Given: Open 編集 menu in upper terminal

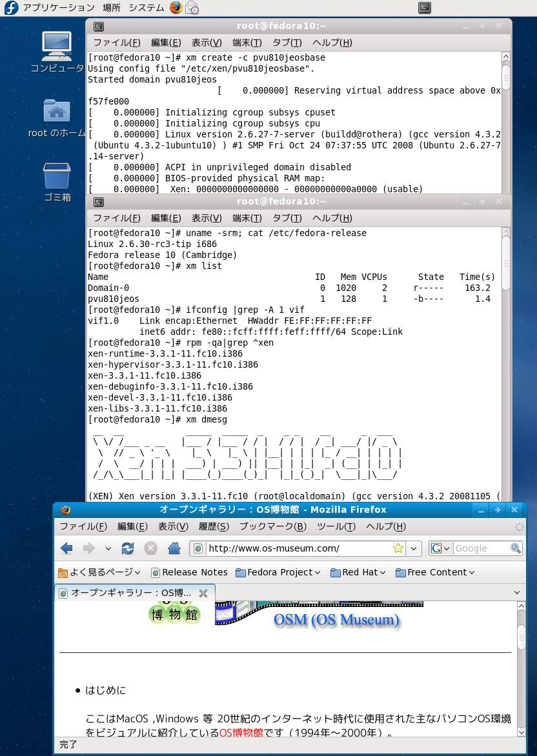Looking at the screenshot, I should (x=166, y=43).
